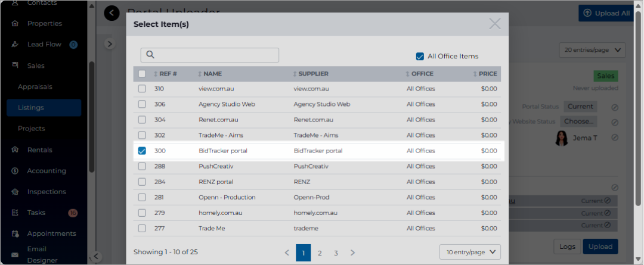Click the blue Upload button
This screenshot has height=265, width=644.
point(600,247)
